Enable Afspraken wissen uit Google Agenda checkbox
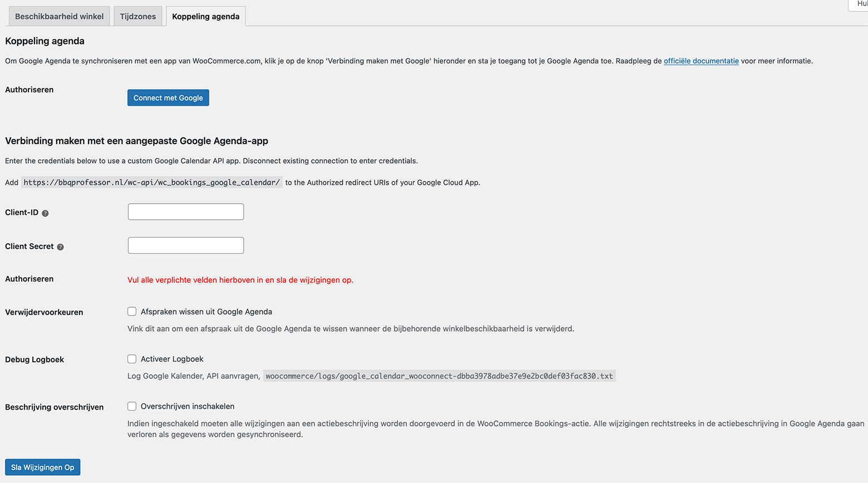 point(132,312)
